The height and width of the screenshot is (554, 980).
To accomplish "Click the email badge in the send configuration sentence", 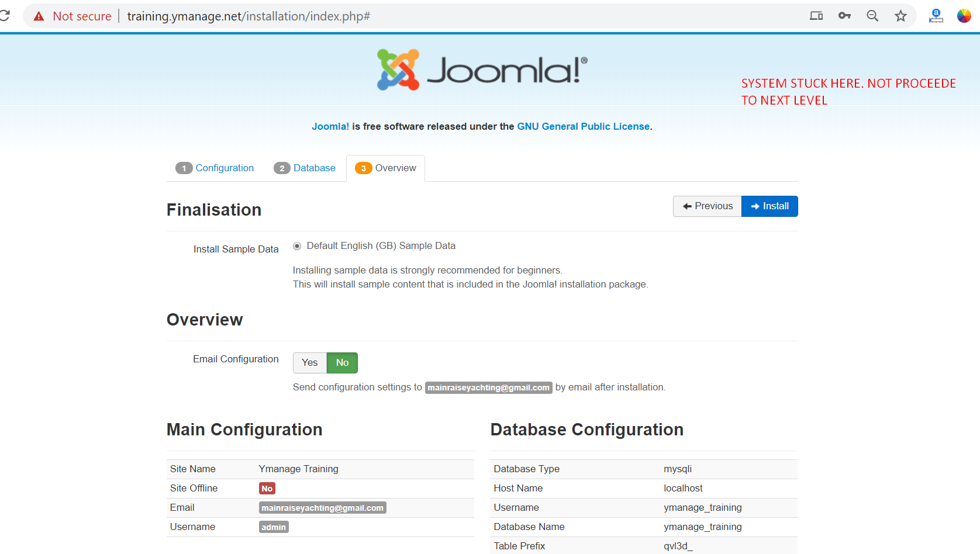I will pos(489,387).
